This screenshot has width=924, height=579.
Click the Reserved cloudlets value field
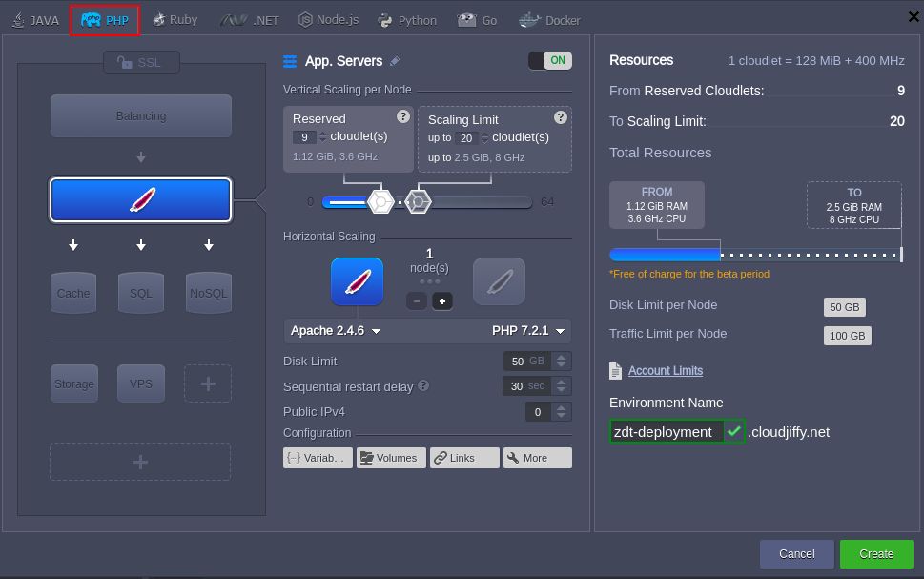click(x=304, y=137)
